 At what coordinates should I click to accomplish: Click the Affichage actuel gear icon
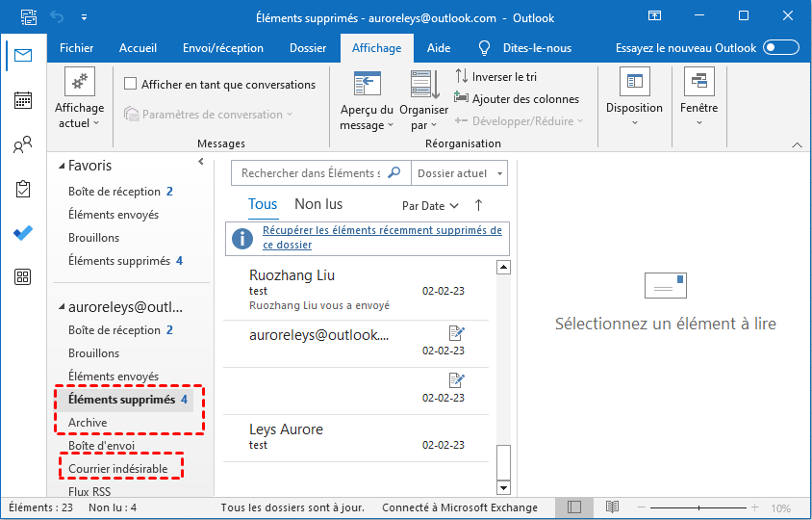point(80,82)
